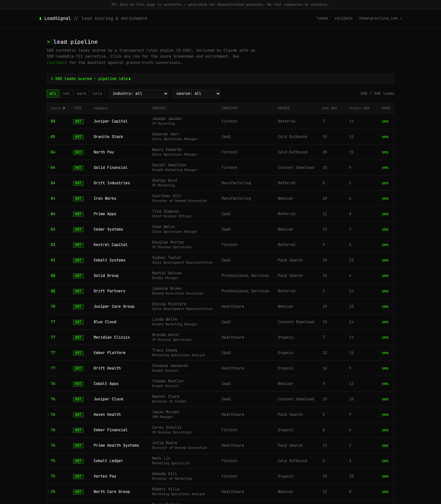Select Ember Platform company name

pos(109,353)
